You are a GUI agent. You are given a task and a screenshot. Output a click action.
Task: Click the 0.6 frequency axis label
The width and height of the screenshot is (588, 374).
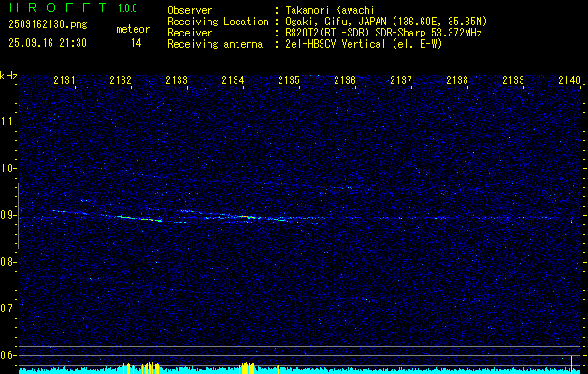click(7, 355)
